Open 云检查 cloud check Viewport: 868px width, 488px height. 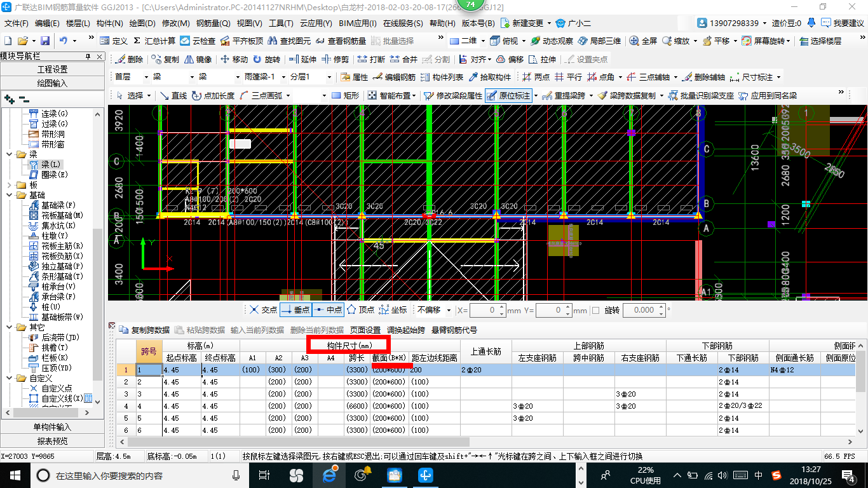click(x=198, y=41)
